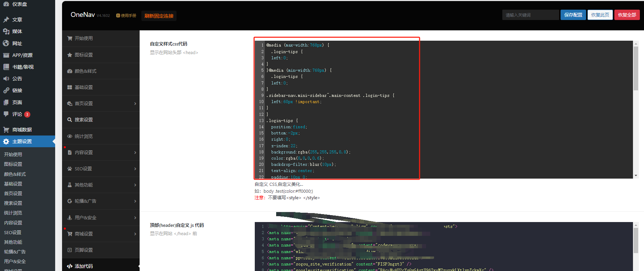The height and width of the screenshot is (271, 644).
Task: Click the shopping cart icon for 开始使用
Action: click(x=70, y=38)
